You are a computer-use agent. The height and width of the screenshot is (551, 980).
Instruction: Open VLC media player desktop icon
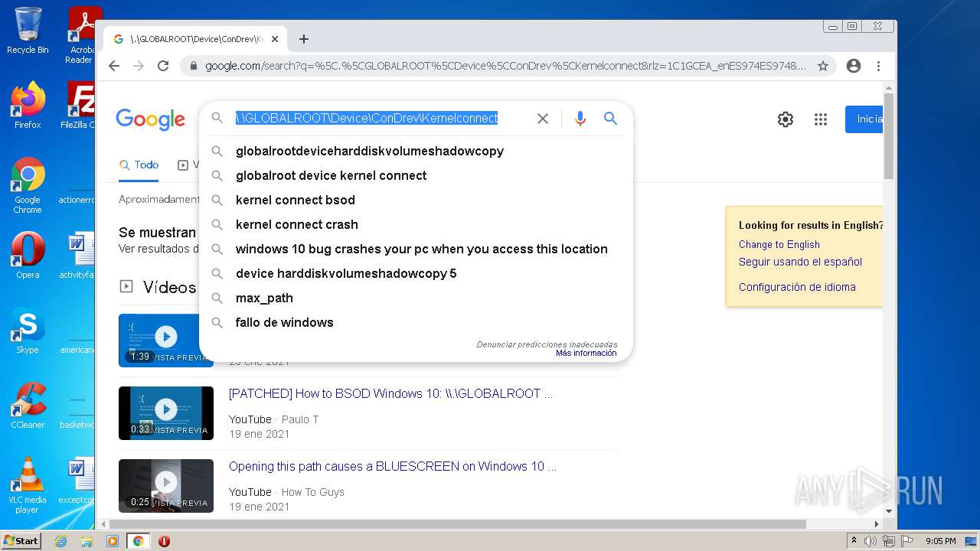[28, 485]
